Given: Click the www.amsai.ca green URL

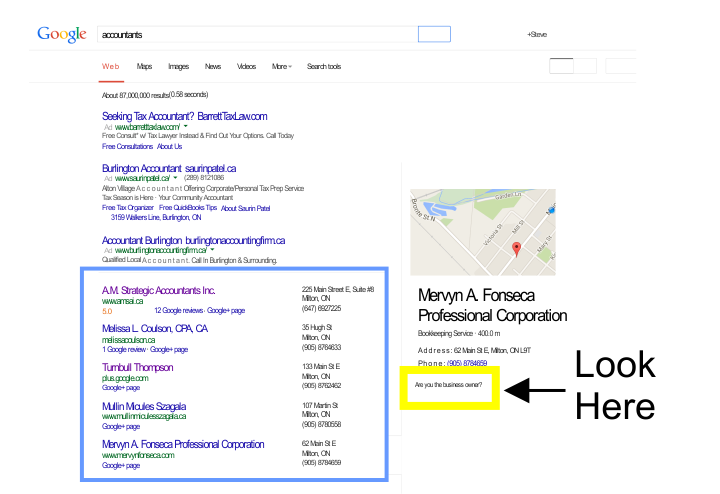Looking at the screenshot, I should [x=122, y=301].
